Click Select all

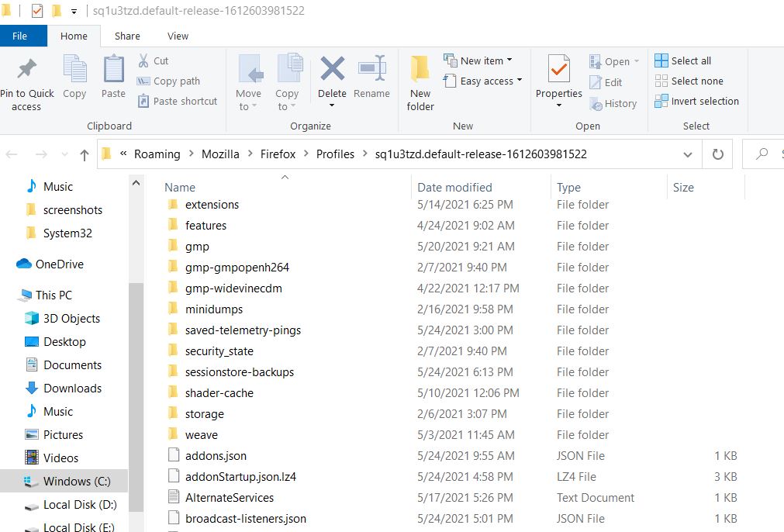(x=682, y=60)
